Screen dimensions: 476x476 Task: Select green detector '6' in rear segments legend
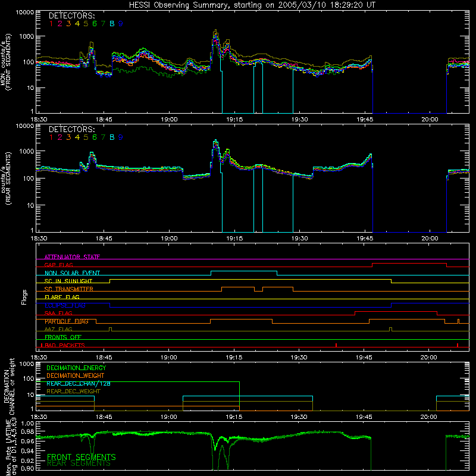tap(95, 137)
